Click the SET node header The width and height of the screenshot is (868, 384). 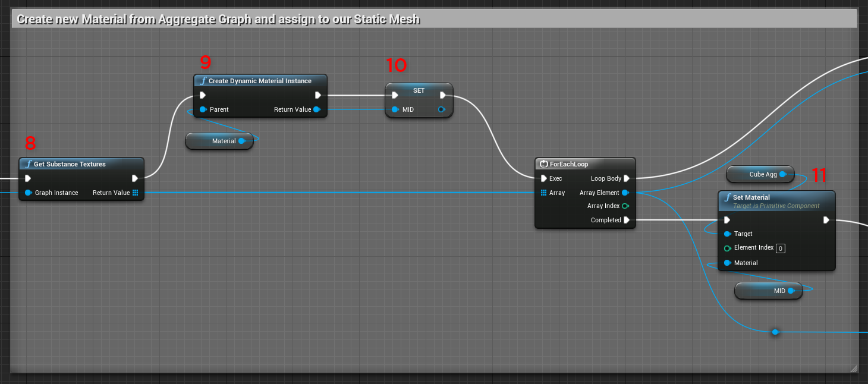pos(419,90)
